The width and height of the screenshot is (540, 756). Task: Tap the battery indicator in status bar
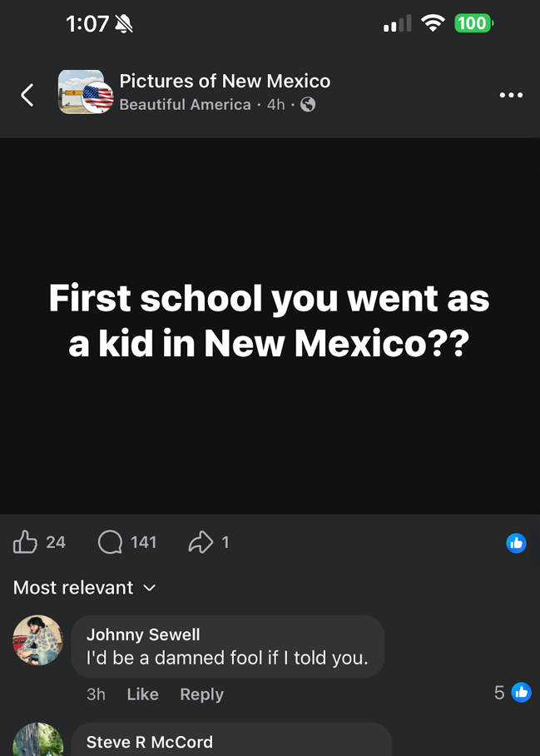(x=473, y=23)
